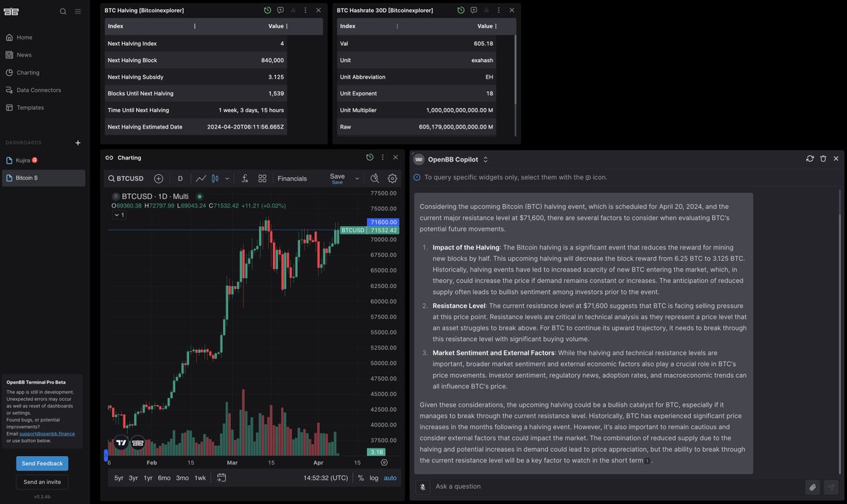This screenshot has width=847, height=504.
Task: Open BTCUSD symbol search in the chart toolbar
Action: click(x=126, y=179)
